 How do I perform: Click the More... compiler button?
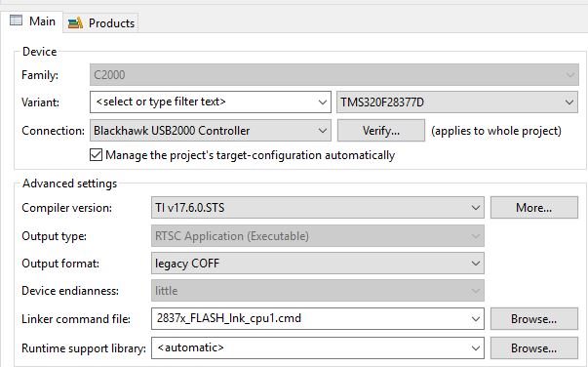534,208
